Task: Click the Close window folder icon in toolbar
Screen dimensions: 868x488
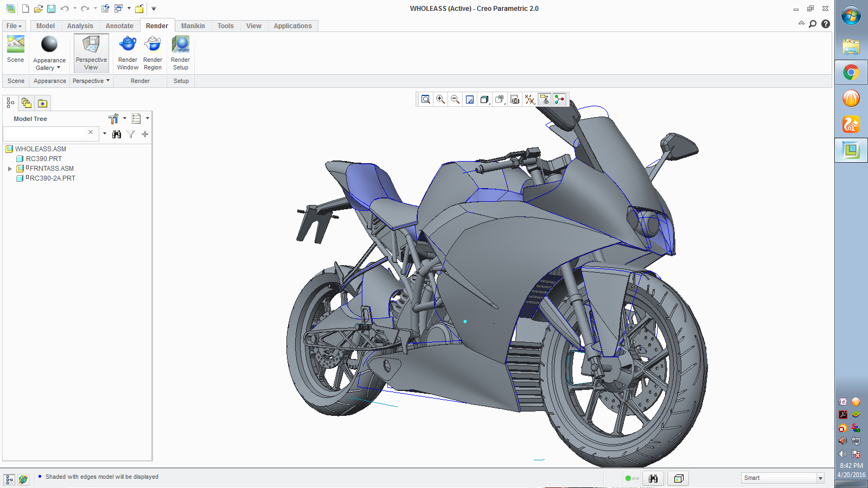Action: tap(139, 9)
